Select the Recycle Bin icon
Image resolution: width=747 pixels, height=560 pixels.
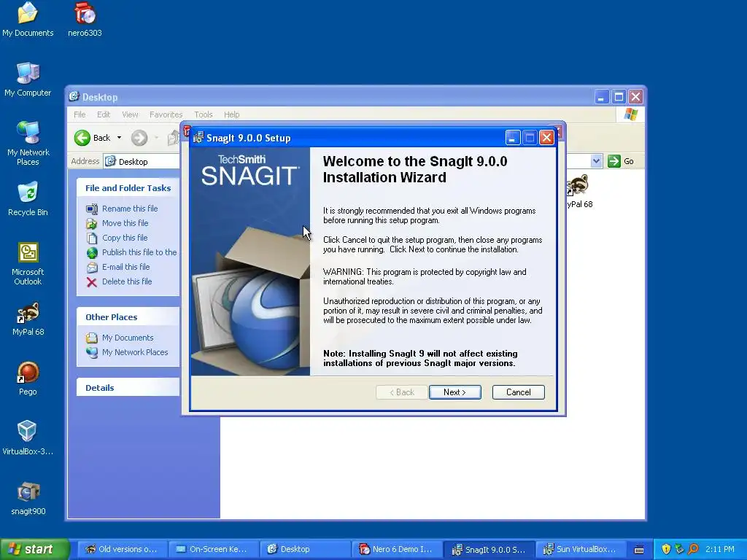(28, 198)
